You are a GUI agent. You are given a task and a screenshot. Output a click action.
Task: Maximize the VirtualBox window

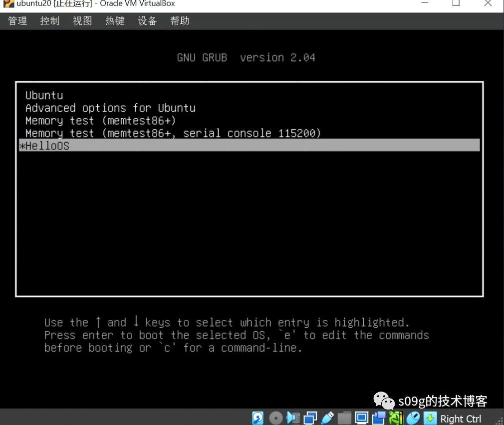(x=456, y=3)
